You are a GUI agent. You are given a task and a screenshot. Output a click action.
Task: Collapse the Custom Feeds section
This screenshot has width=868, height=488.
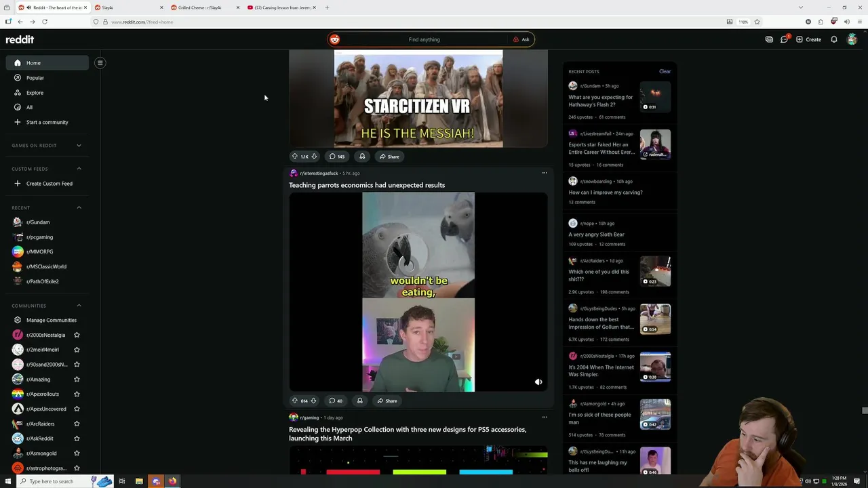79,169
